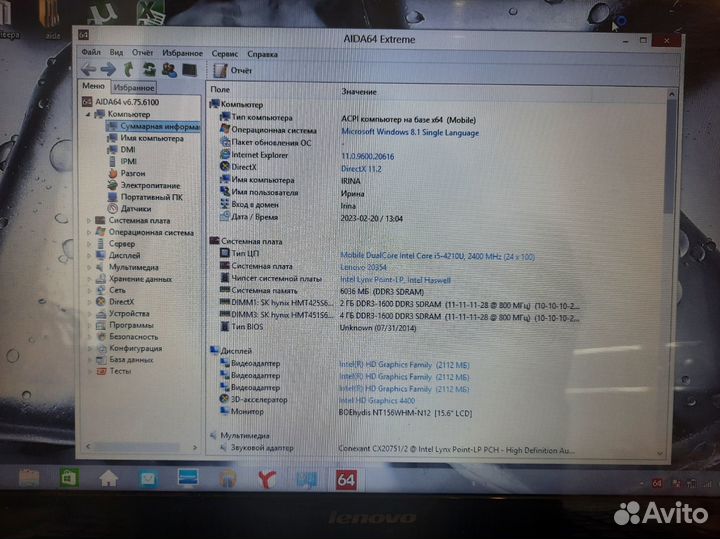Image resolution: width=720 pixels, height=539 pixels.
Task: Click the two-people icon in the toolbar
Action: pos(168,70)
